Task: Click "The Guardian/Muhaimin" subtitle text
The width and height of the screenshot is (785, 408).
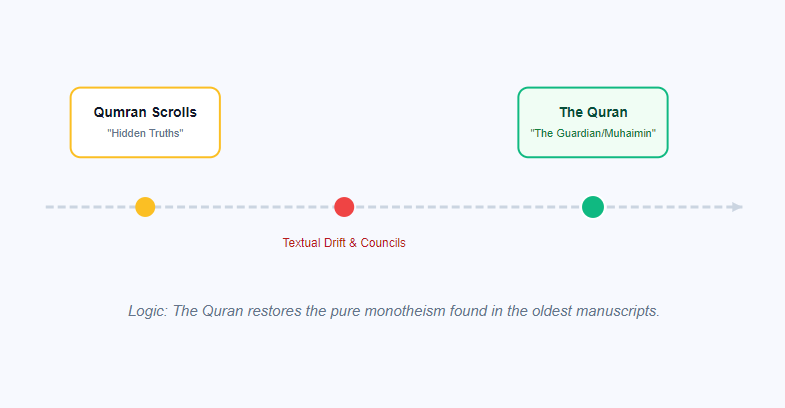Action: click(593, 133)
